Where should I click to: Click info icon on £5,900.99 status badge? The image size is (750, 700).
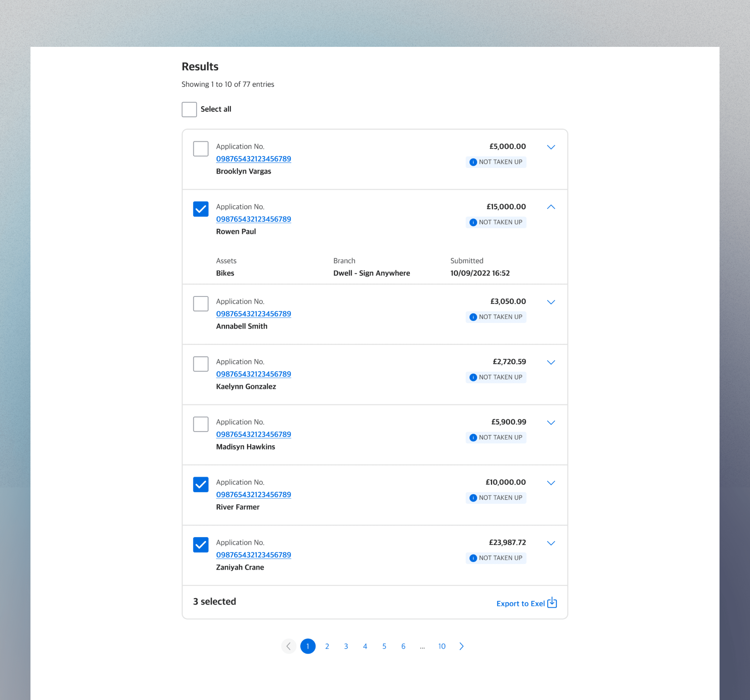(x=473, y=438)
